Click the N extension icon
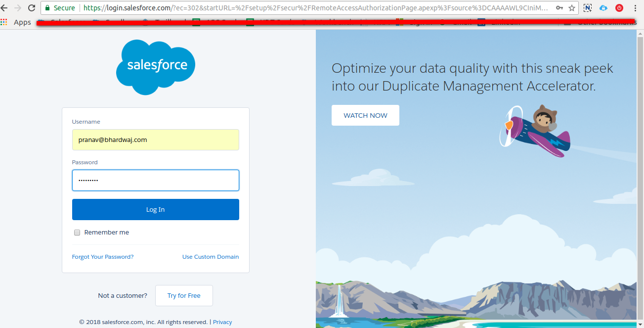The height and width of the screenshot is (328, 644). [588, 8]
